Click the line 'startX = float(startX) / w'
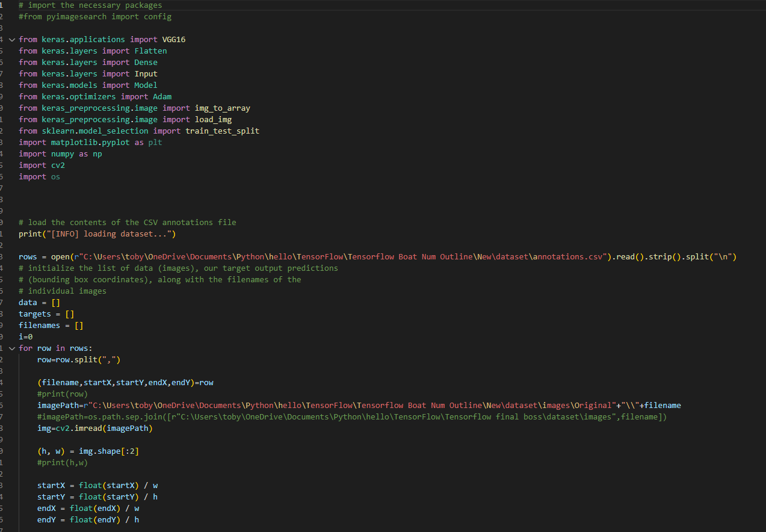766x532 pixels. pos(97,486)
